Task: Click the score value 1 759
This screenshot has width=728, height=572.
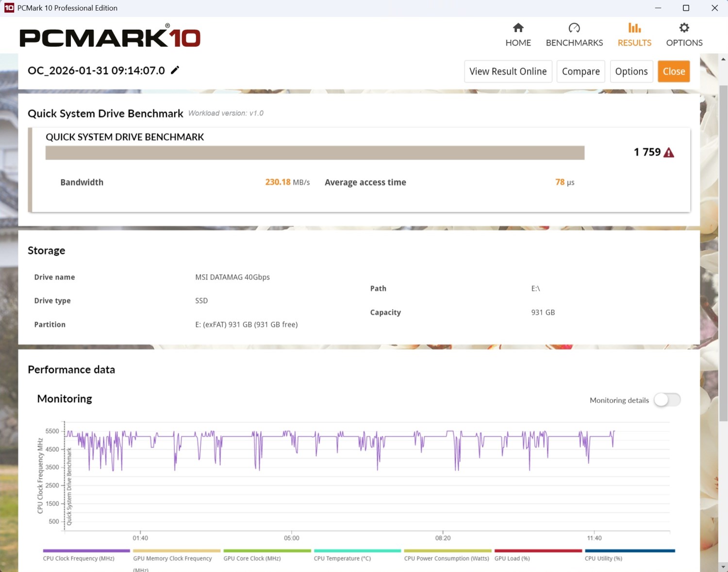Action: coord(647,152)
